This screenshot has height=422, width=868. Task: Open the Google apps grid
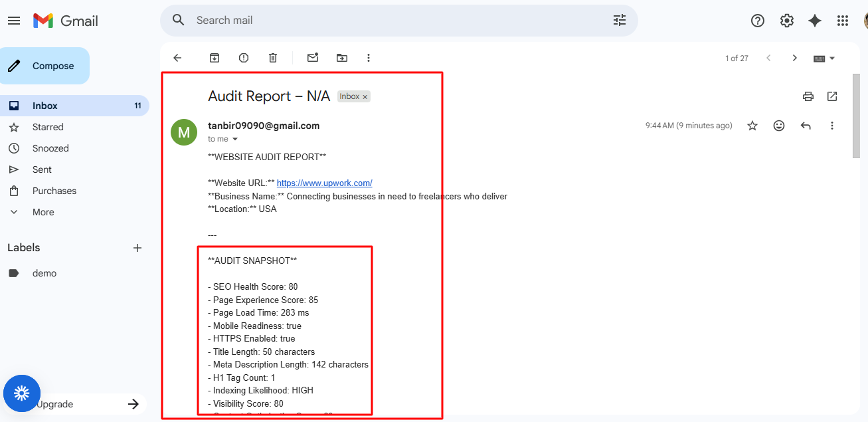(842, 21)
